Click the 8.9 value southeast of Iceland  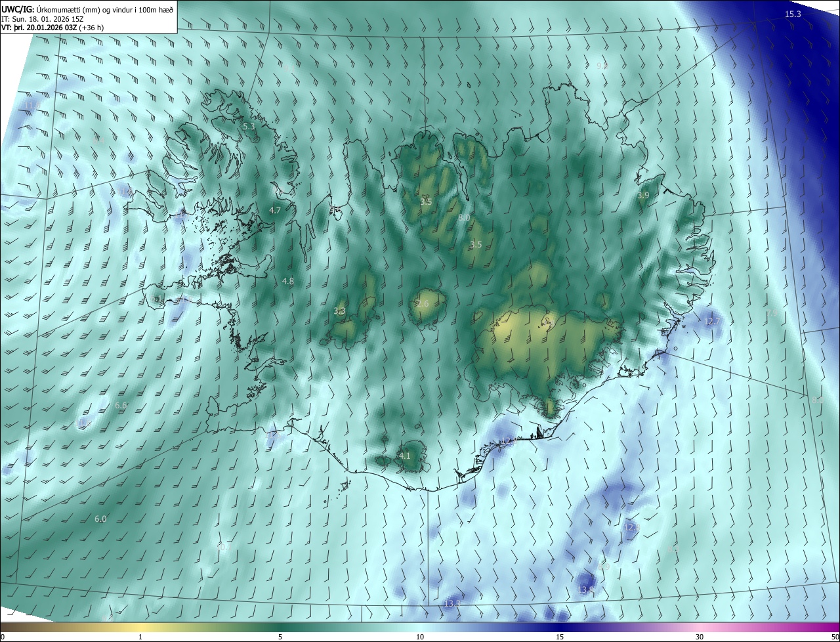tap(604, 567)
